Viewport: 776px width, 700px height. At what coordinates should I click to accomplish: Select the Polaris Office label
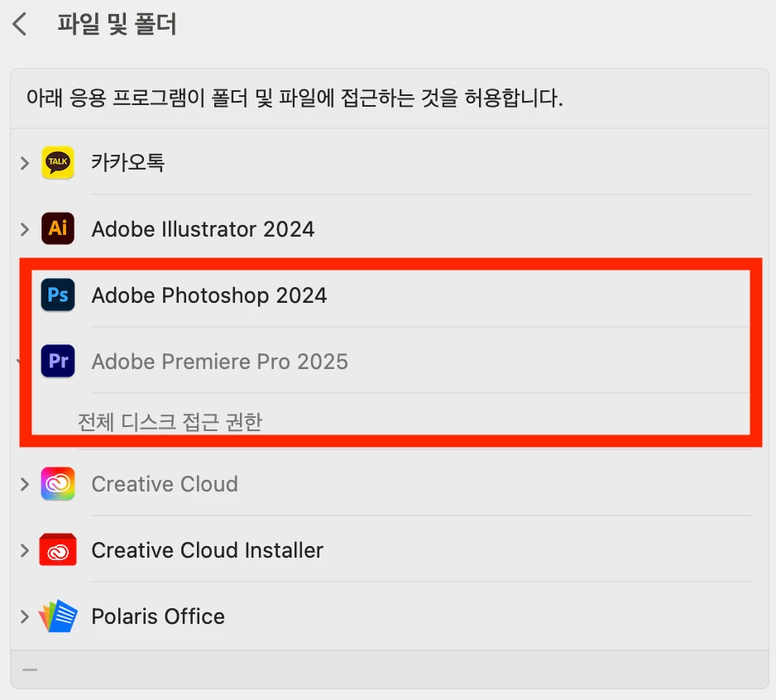tap(158, 616)
